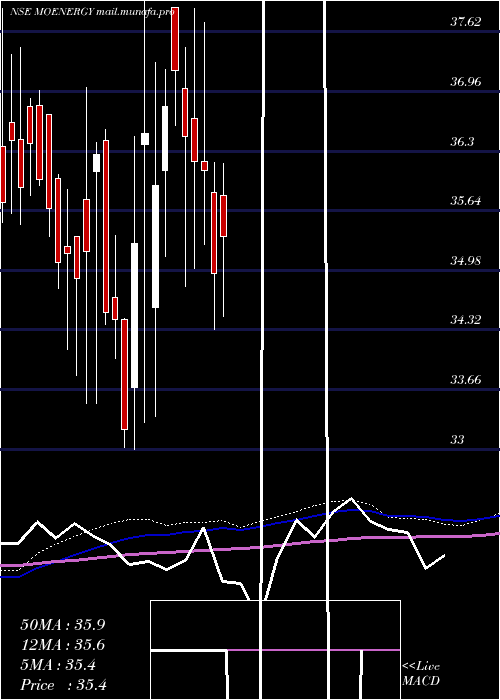The width and height of the screenshot is (500, 700).
Task: Click the 50MA : 35.9 readout
Action: 63,625
